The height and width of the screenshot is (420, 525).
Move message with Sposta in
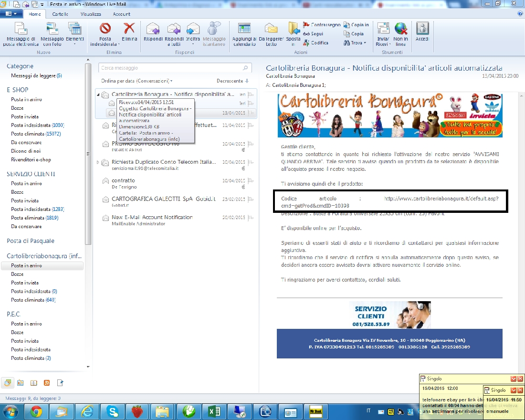click(293, 34)
